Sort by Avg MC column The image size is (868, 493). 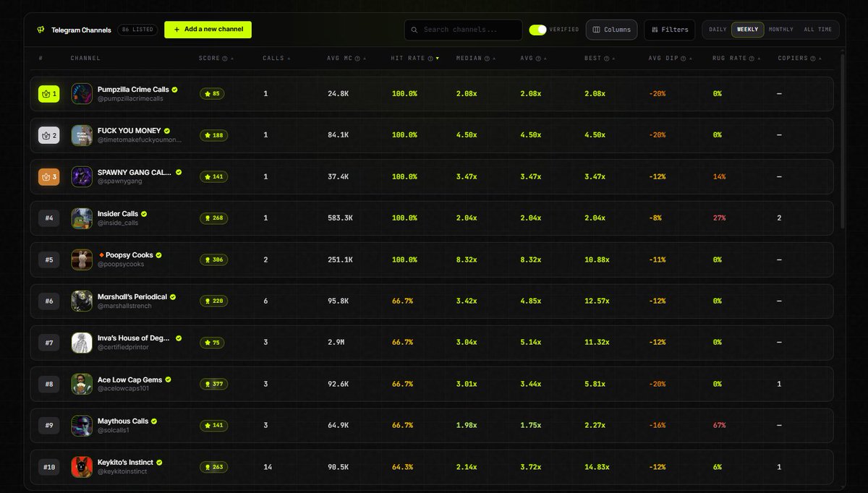point(346,59)
